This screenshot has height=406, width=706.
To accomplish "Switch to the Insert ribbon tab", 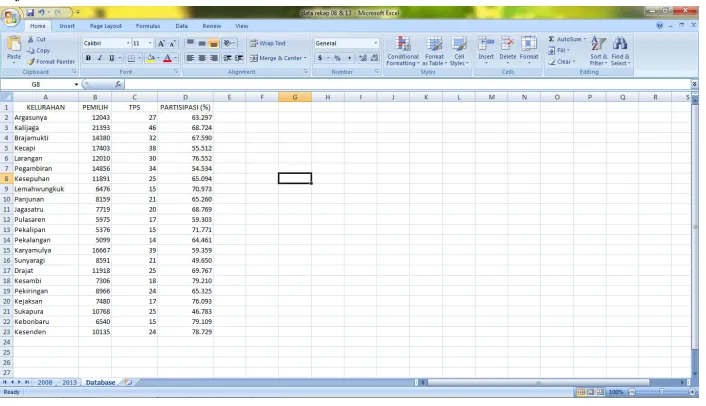I will tap(67, 26).
